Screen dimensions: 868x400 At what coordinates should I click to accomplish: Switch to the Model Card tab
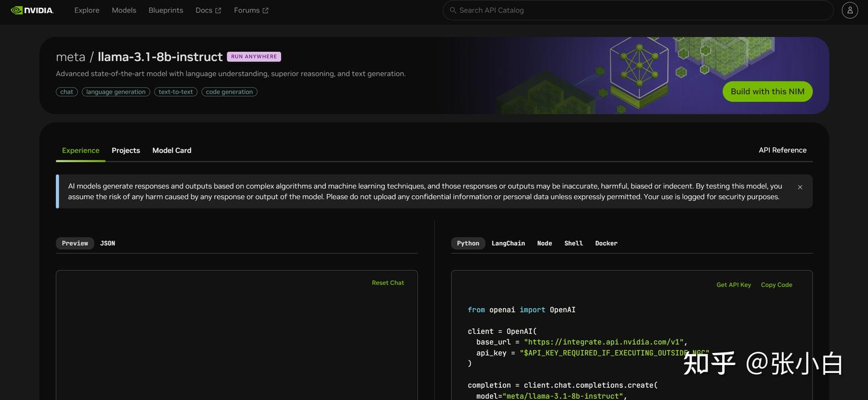click(172, 151)
